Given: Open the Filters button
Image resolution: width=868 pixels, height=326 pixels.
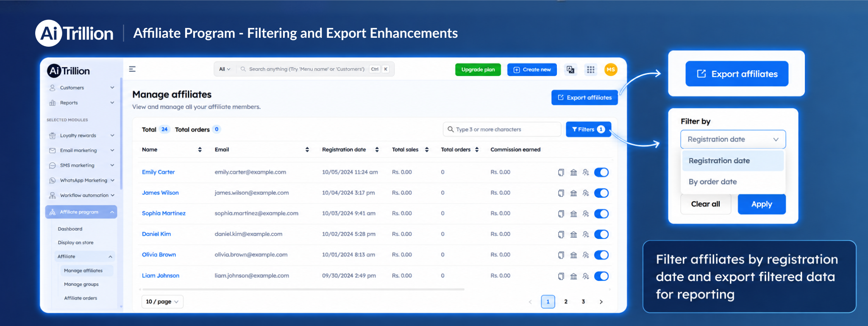Looking at the screenshot, I should click(588, 129).
